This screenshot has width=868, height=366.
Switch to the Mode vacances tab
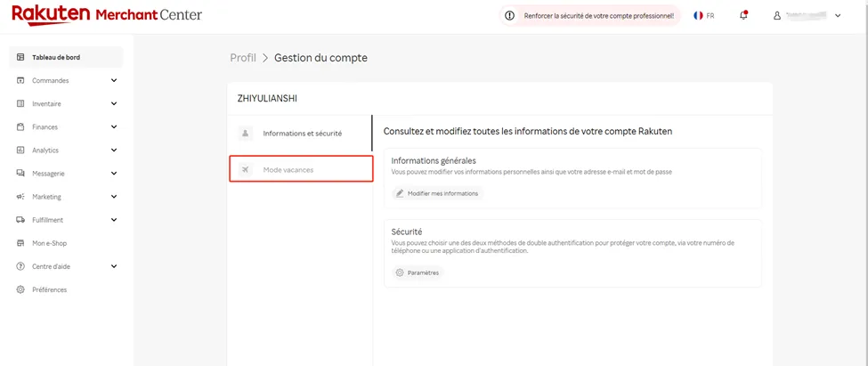click(301, 169)
